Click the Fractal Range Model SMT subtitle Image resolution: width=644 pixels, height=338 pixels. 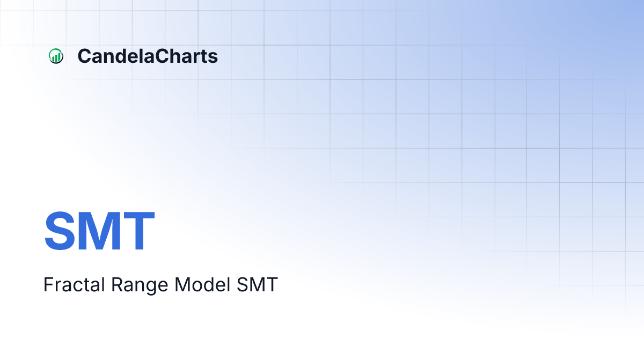[x=160, y=285]
